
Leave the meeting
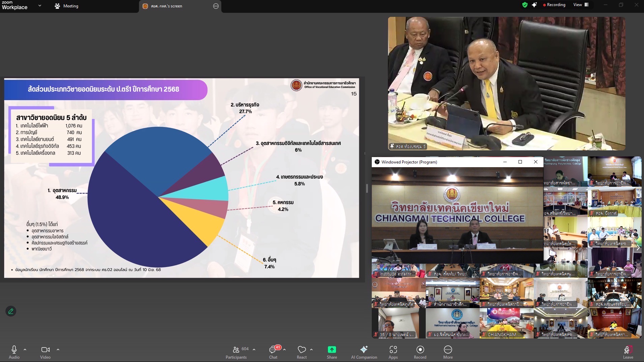pos(628,352)
